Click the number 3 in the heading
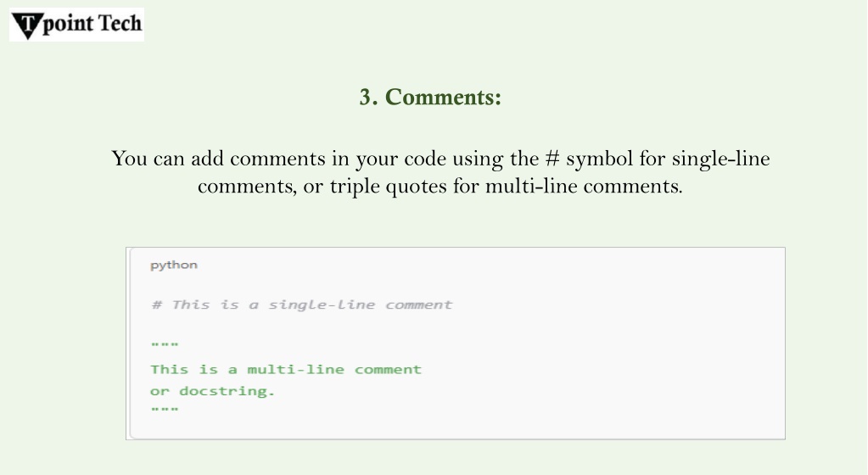 [x=366, y=98]
